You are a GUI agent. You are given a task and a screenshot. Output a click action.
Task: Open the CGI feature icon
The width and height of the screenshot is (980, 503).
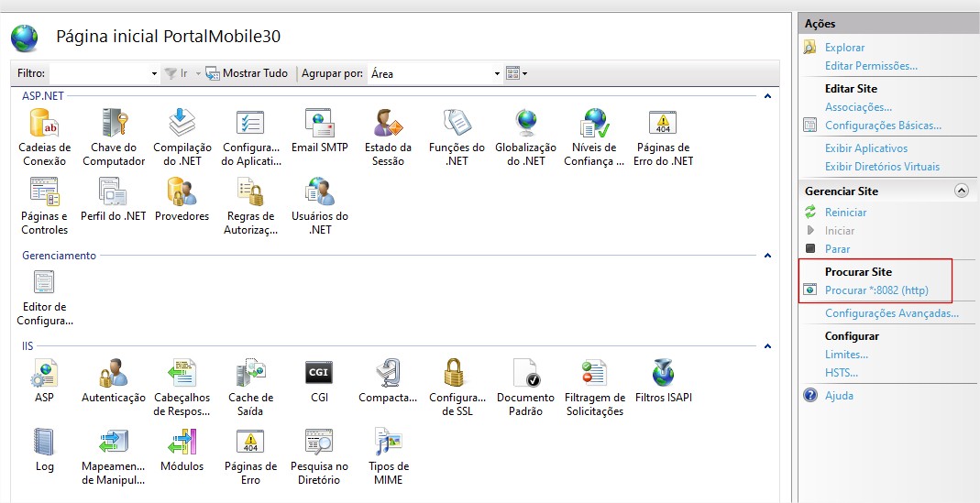(x=319, y=381)
